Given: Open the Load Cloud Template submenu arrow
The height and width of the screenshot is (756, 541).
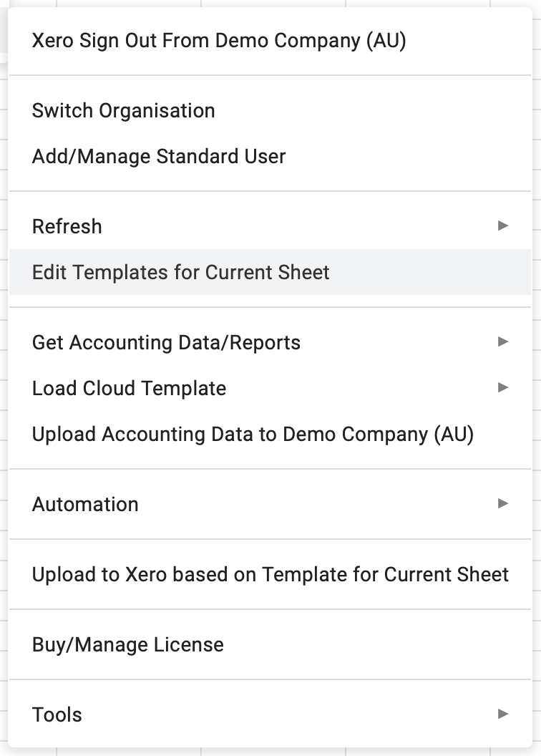Looking at the screenshot, I should 503,387.
